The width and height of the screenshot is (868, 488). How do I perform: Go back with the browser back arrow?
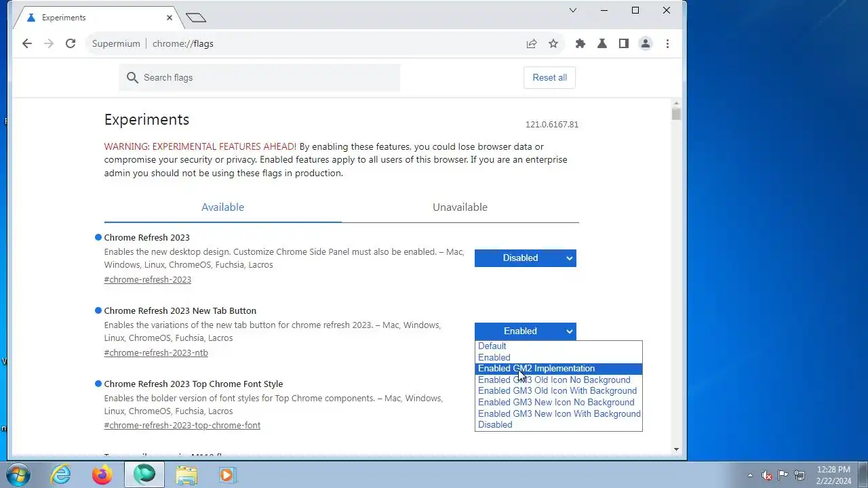click(x=27, y=43)
